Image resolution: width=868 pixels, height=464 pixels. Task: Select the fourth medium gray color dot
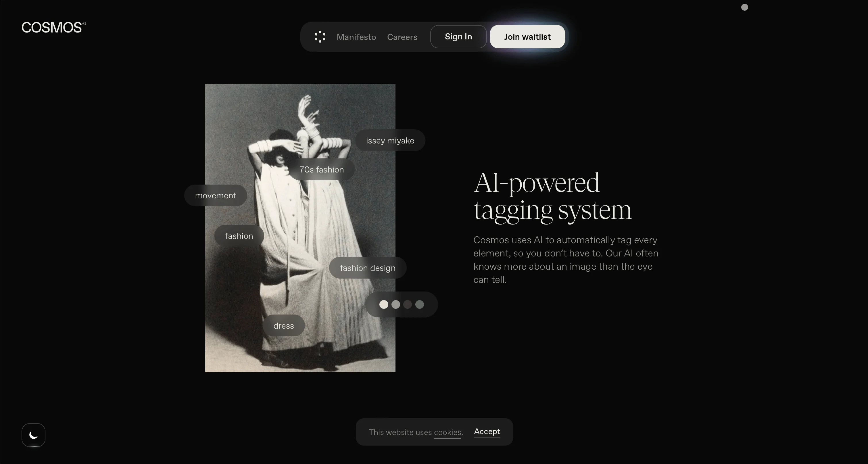coord(420,304)
